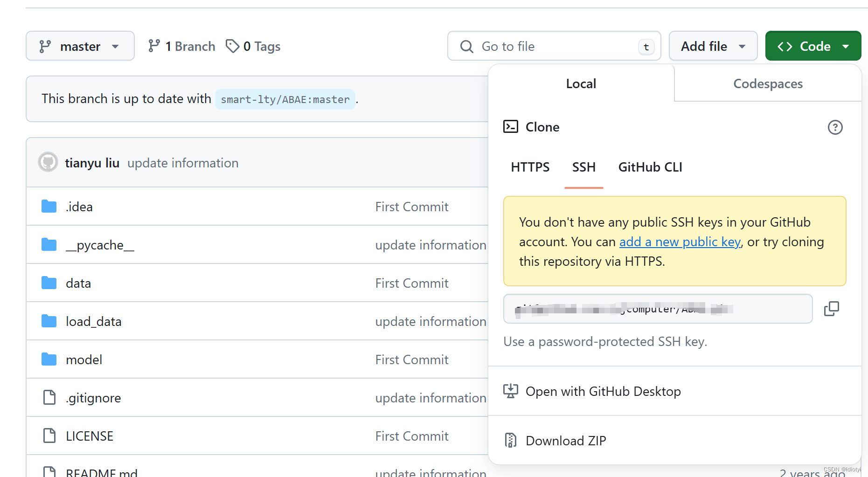Copy the SSH clone URL to clipboard

click(x=831, y=309)
